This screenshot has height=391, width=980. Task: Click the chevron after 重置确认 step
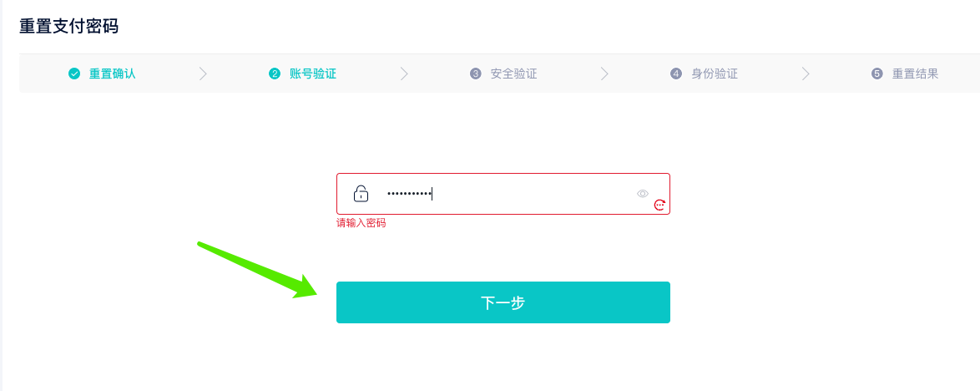click(203, 74)
